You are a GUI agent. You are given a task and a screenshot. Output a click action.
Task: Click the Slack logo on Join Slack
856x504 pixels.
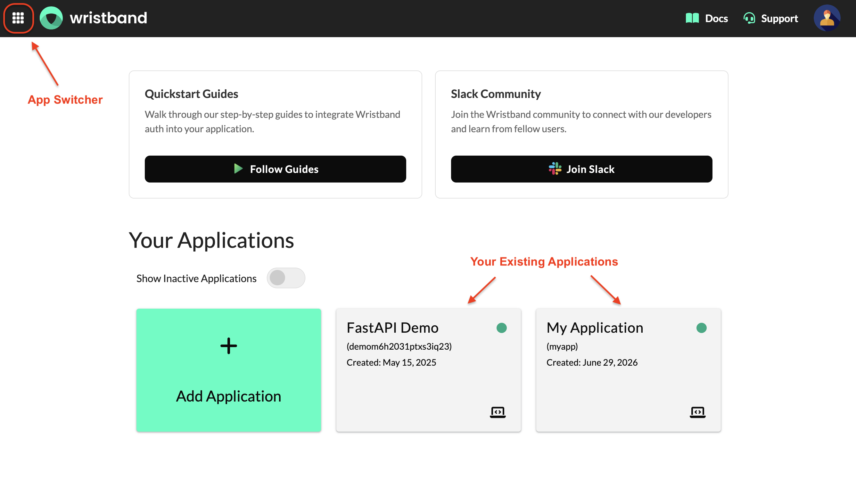click(x=555, y=168)
